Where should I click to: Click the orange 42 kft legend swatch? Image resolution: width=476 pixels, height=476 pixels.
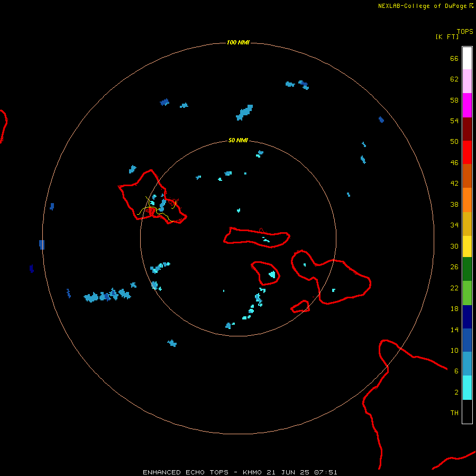467,200
